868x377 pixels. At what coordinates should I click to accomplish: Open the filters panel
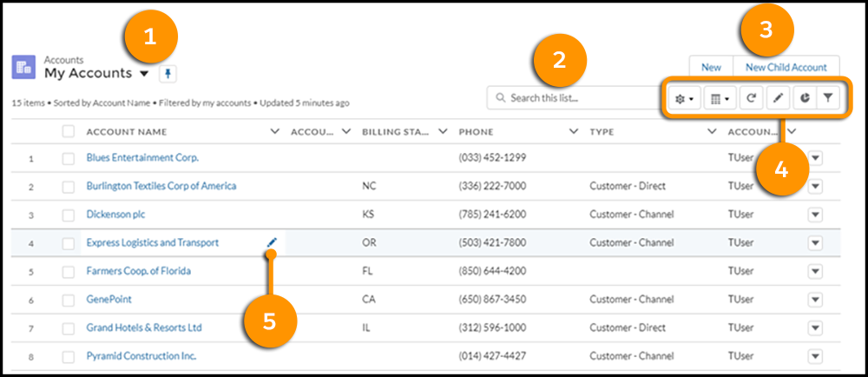coord(828,99)
